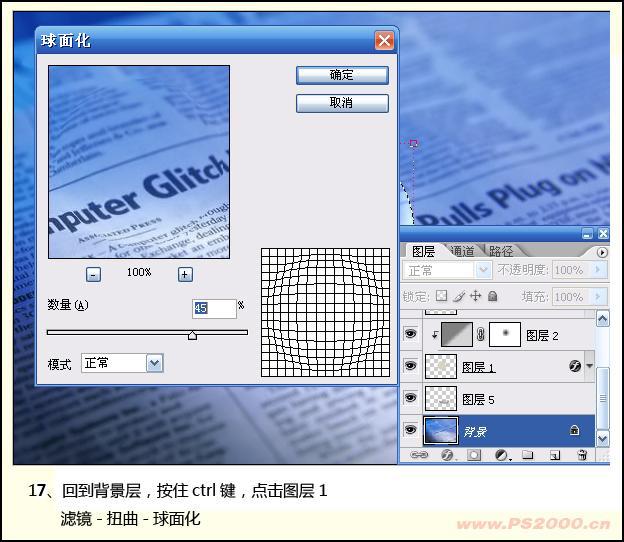The width and height of the screenshot is (624, 542).
Task: Toggle lock transparent pixels icon
Action: coord(441,296)
